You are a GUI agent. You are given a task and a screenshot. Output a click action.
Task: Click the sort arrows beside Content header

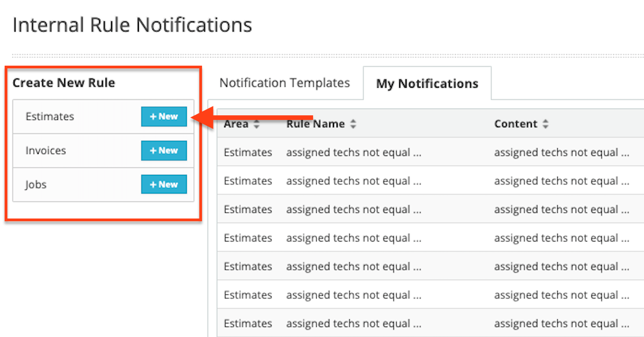[545, 124]
